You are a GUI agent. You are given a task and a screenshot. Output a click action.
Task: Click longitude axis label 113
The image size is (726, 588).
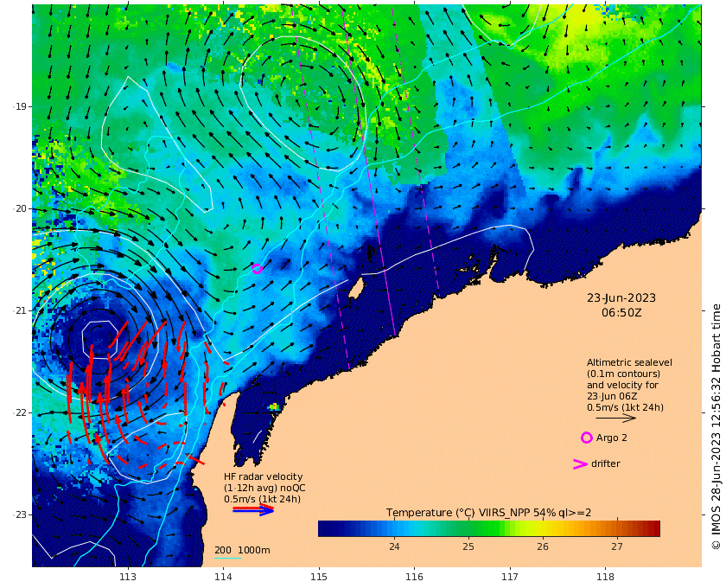coord(128,577)
